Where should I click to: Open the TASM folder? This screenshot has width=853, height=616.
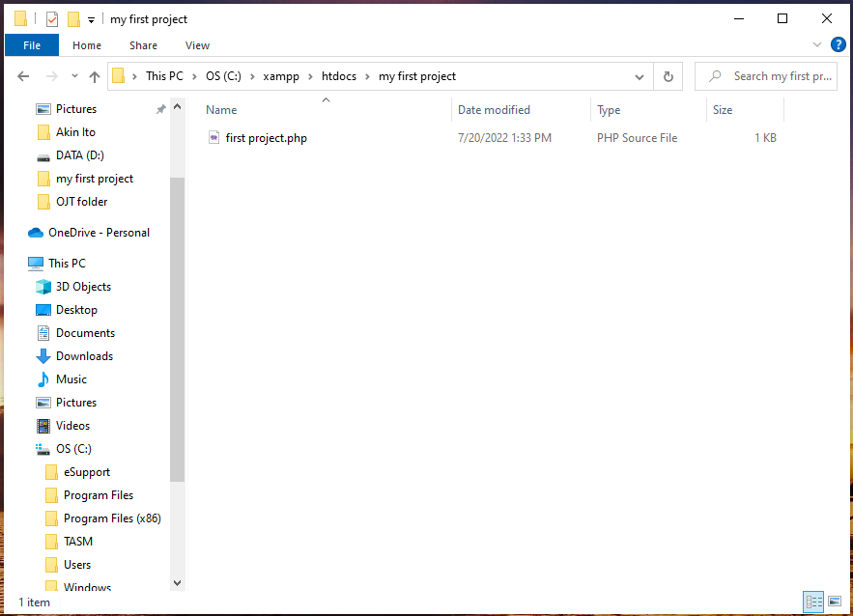78,542
